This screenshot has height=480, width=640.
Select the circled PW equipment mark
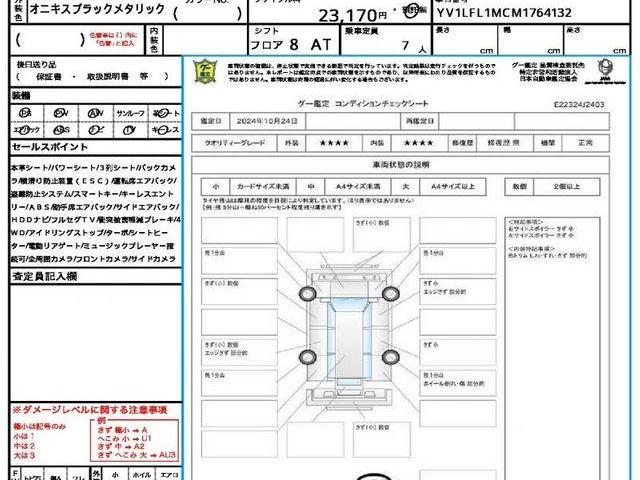point(61,113)
